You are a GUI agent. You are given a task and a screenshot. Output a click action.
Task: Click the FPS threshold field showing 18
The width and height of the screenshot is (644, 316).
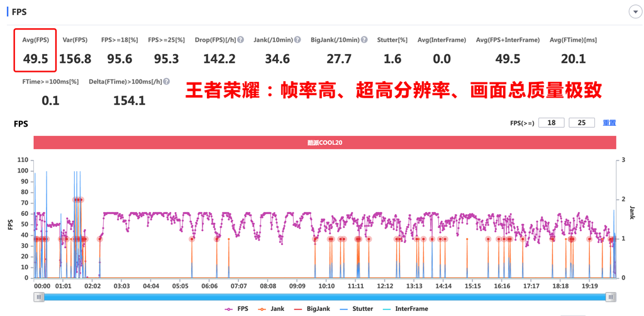click(551, 123)
